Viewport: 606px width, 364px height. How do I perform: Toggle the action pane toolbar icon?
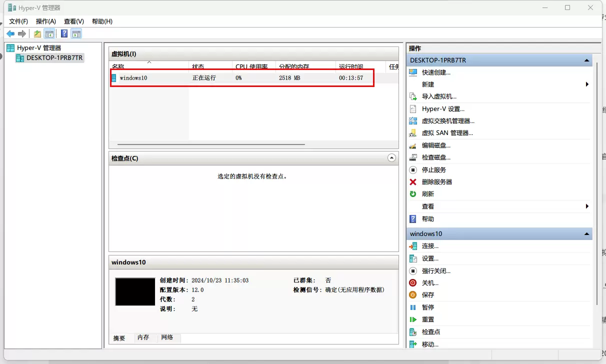[76, 34]
